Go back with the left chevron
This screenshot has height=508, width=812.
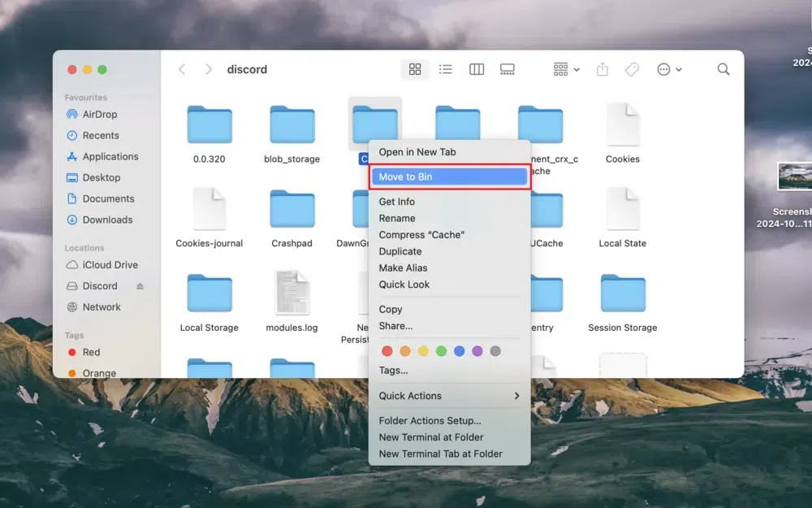pyautogui.click(x=182, y=69)
